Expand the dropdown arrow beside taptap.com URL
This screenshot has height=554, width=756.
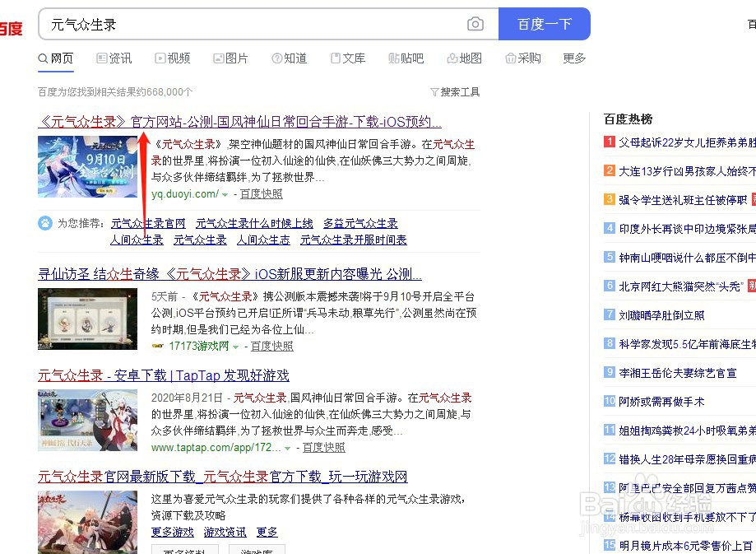pyautogui.click(x=287, y=449)
